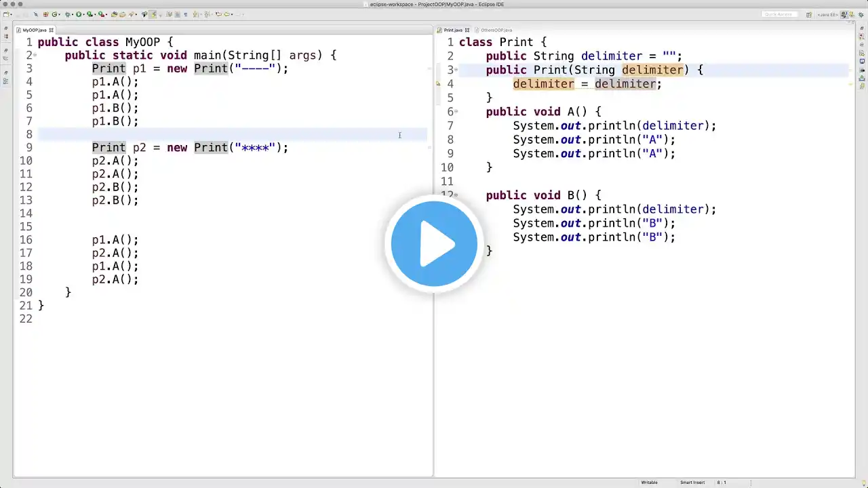Viewport: 868px width, 488px height.
Task: Click 'public String delimiter' on line 2
Action: coord(564,56)
